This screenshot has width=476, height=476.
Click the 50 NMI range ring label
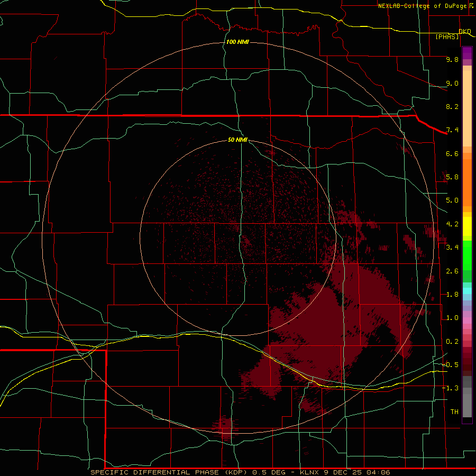pyautogui.click(x=237, y=140)
